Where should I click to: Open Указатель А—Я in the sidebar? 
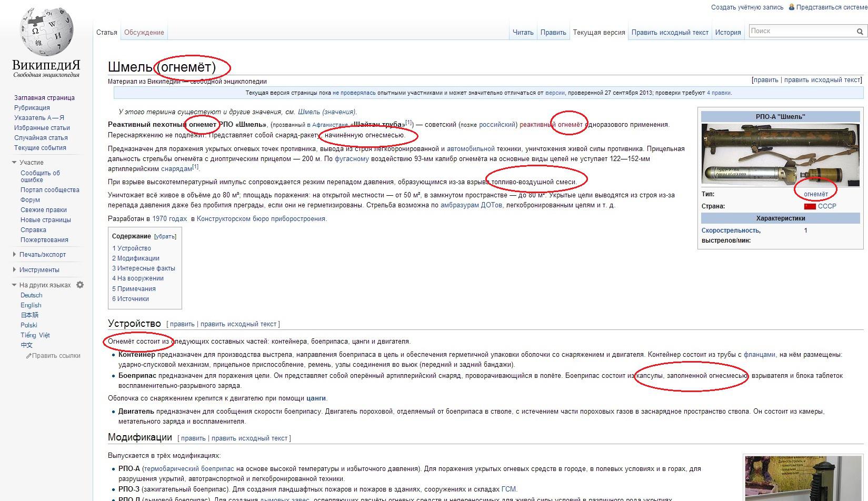point(39,118)
